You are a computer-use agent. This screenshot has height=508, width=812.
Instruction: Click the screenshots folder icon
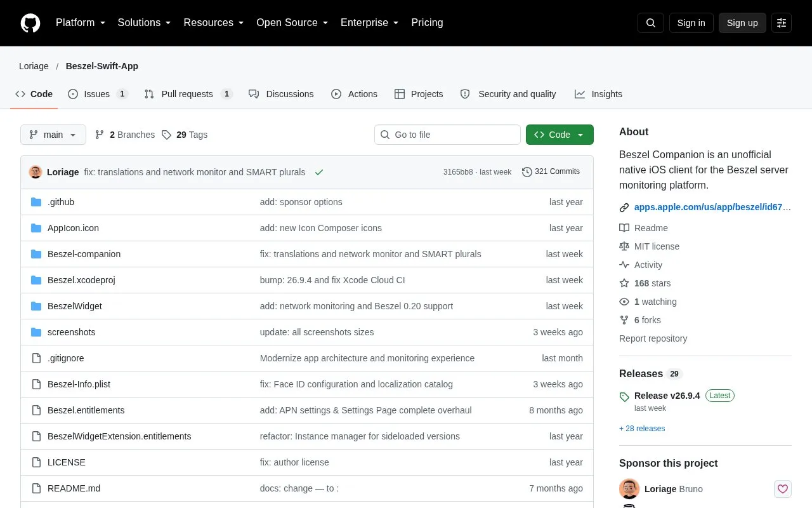[x=36, y=332]
